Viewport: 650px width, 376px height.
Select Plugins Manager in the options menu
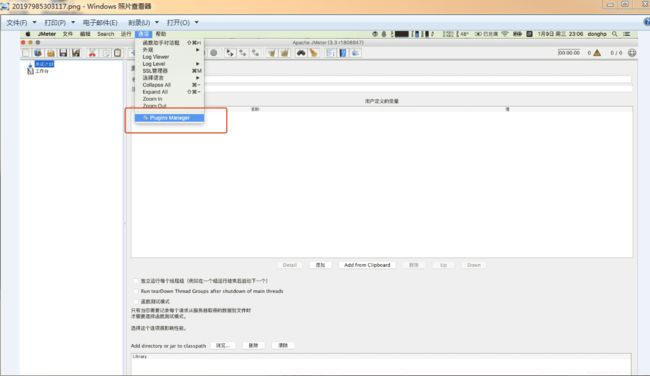click(169, 118)
